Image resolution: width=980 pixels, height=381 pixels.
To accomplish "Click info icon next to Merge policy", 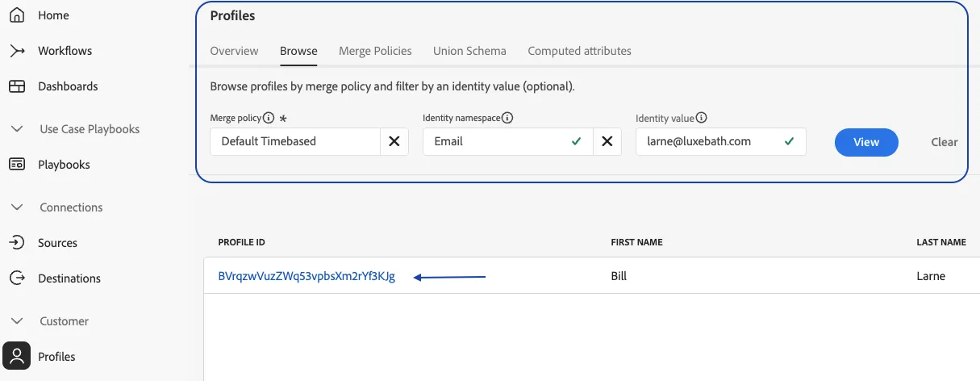I will (x=269, y=118).
